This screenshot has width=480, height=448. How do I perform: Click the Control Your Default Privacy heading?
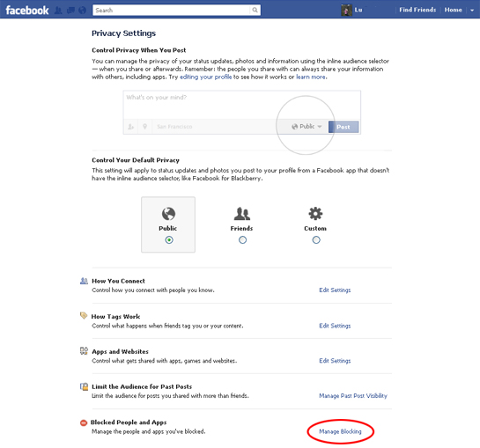pos(136,160)
